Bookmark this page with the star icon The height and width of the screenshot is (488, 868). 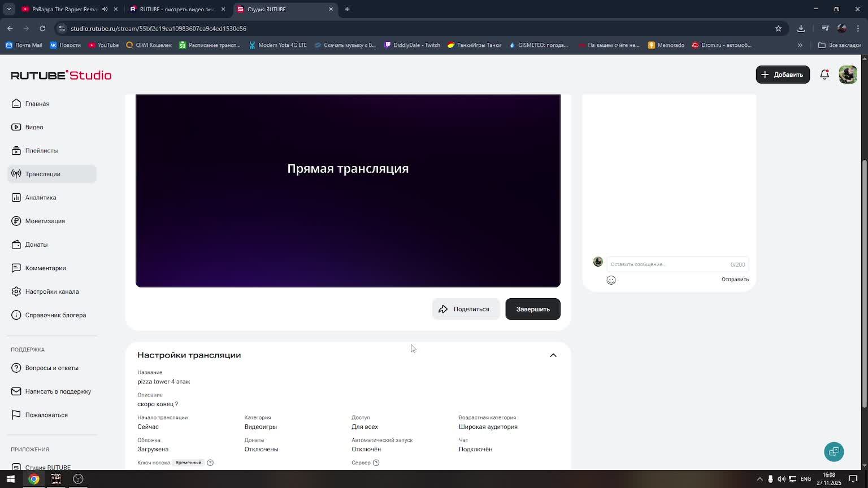pos(778,28)
